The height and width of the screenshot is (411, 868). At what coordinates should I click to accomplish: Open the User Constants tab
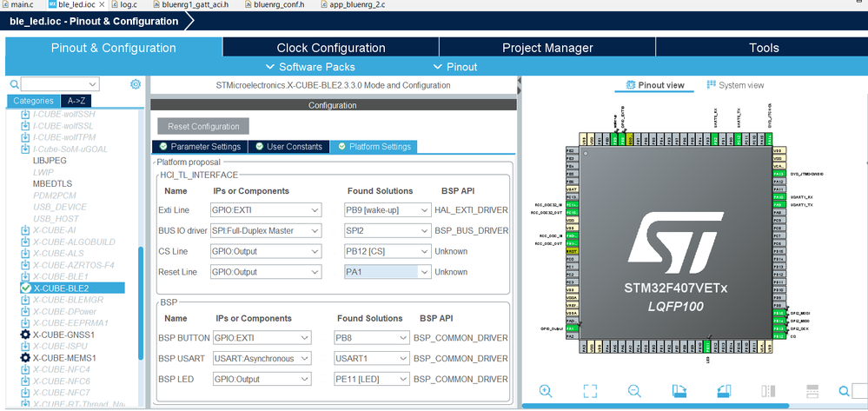[289, 147]
